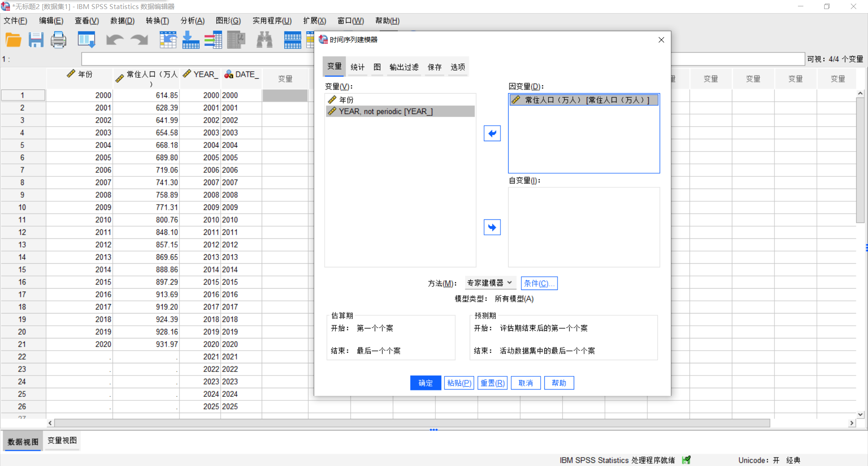Save the dataset with the floppy icon
868x466 pixels.
pos(36,40)
